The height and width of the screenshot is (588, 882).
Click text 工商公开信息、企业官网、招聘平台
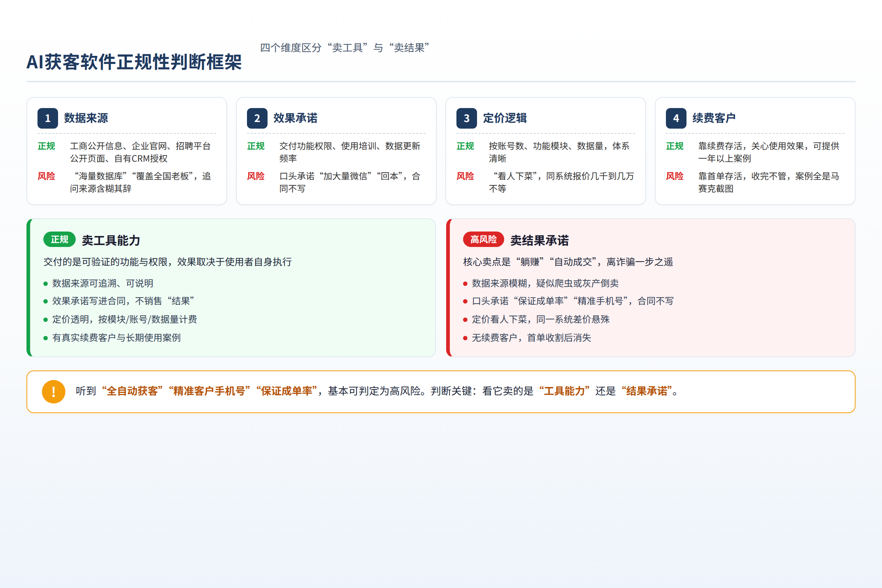(x=140, y=146)
